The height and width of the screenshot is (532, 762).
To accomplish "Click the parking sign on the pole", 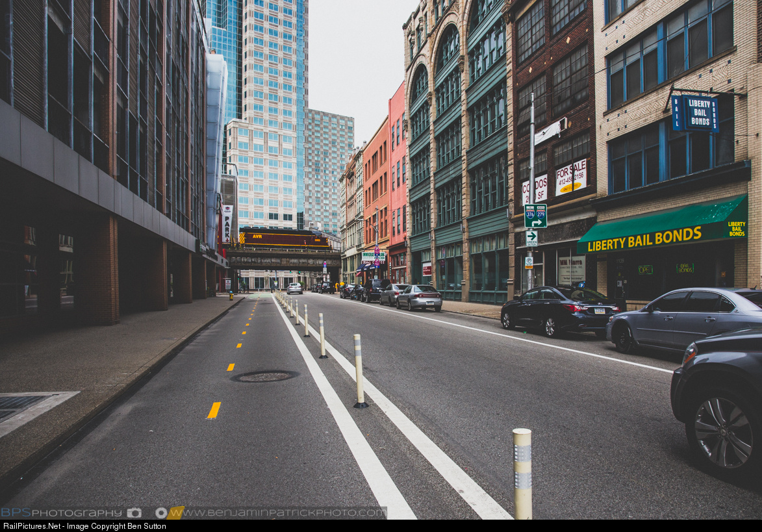I will [x=528, y=262].
